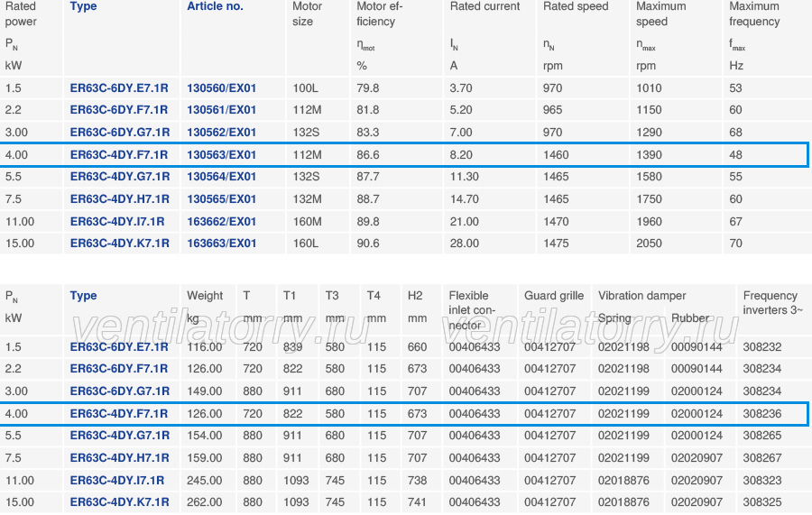Select frequency inverter number 308265
The width and height of the screenshot is (812, 515).
[762, 436]
